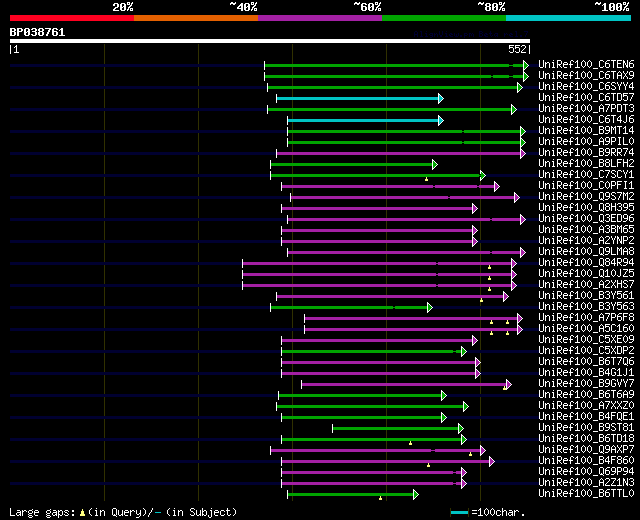Click the UniRef100_B4F860 name

click(586, 461)
